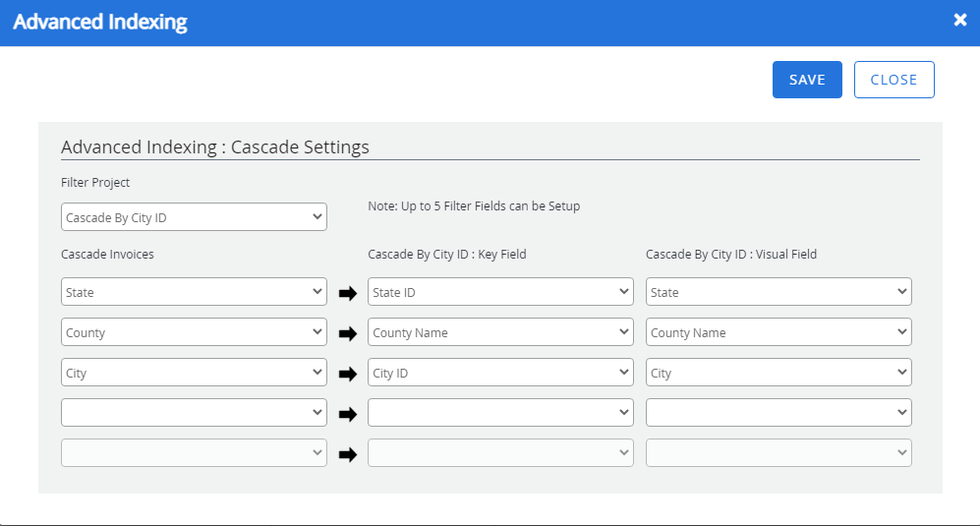The height and width of the screenshot is (526, 980).
Task: Open the Filter Project dropdown
Action: coord(194,217)
